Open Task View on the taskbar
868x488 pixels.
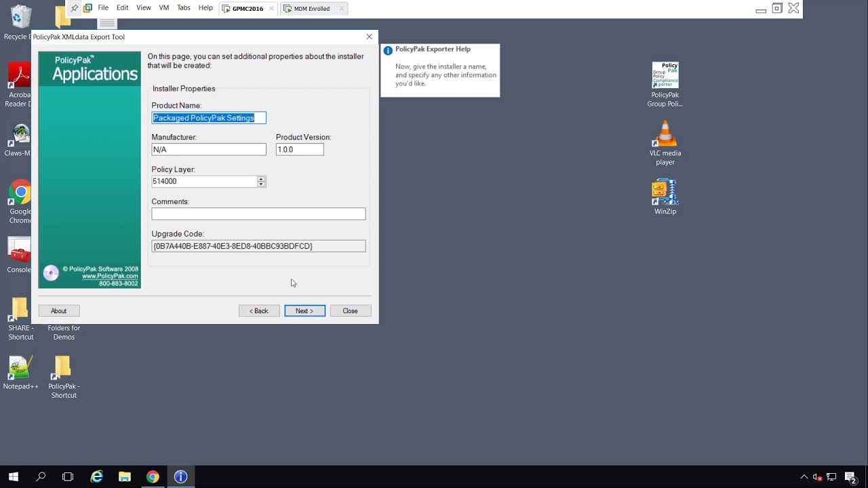point(68,477)
